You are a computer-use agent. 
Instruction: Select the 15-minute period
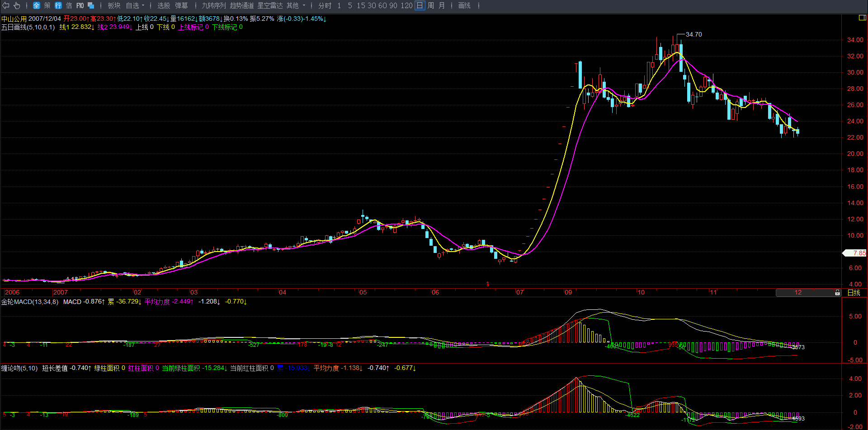click(361, 5)
